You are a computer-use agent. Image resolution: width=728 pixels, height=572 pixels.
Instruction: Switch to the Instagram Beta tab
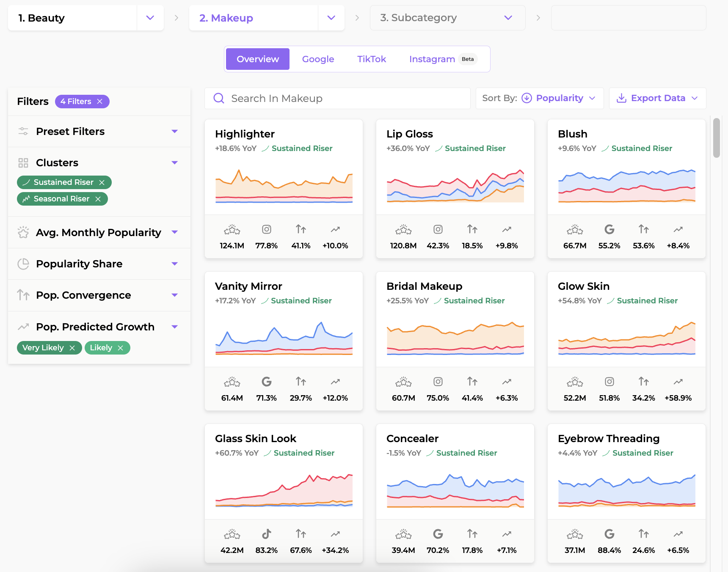[x=443, y=59]
